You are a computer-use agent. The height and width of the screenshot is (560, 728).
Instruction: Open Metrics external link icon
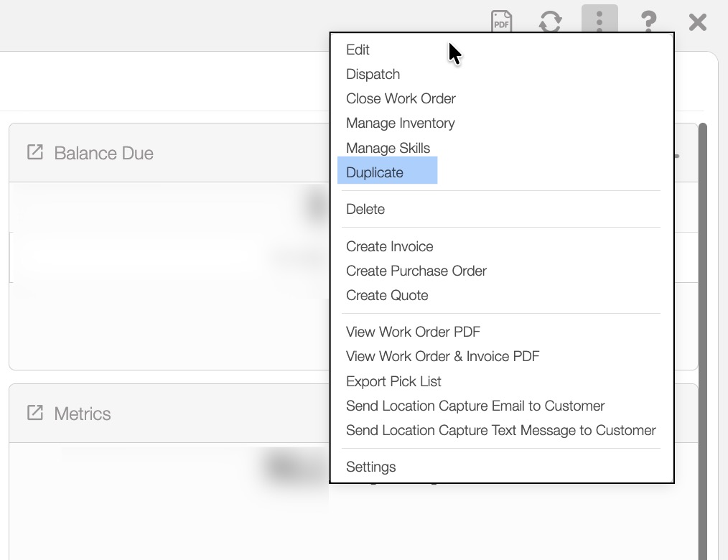coord(34,413)
